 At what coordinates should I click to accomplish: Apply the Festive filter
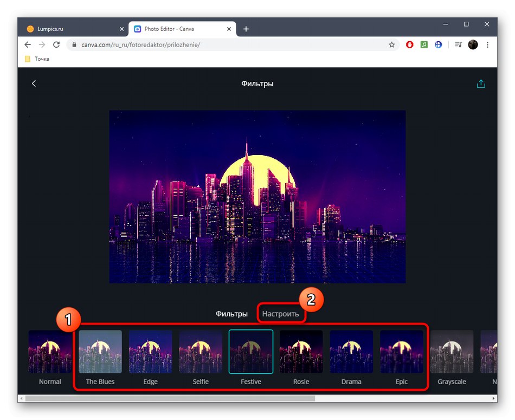250,352
